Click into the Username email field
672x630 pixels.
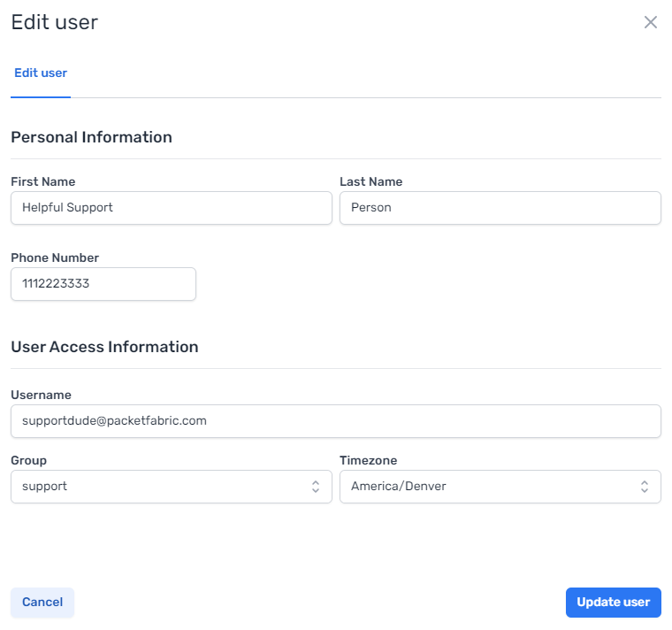(x=335, y=421)
